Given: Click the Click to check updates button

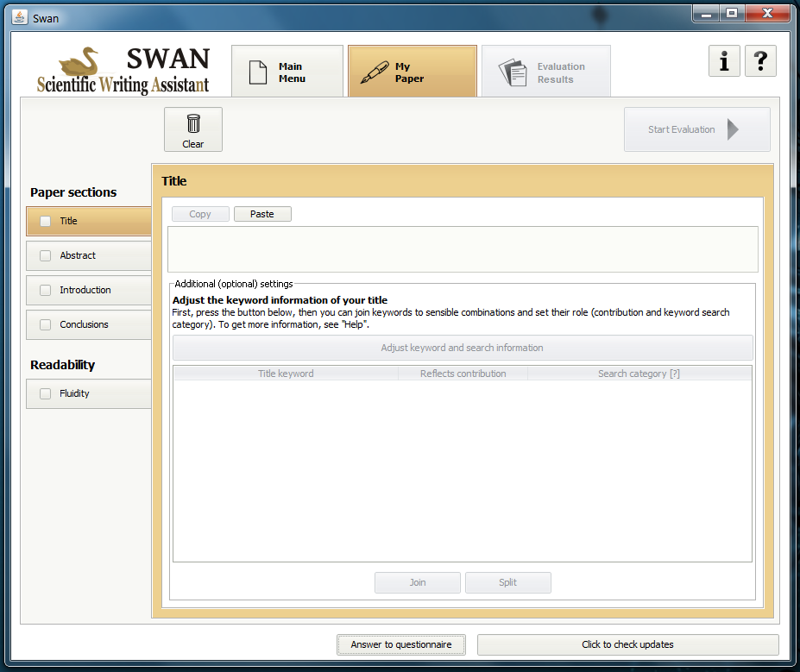Looking at the screenshot, I should [627, 644].
